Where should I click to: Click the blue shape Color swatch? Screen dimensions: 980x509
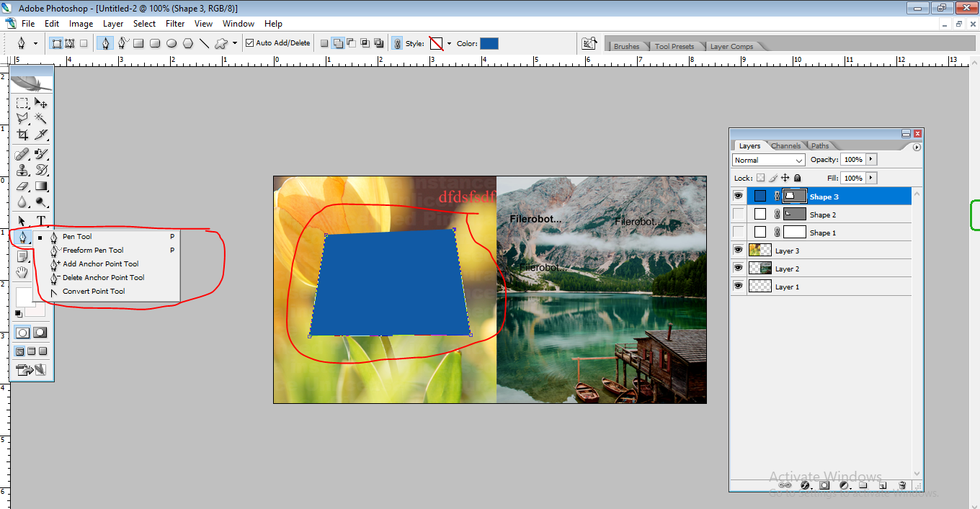489,42
